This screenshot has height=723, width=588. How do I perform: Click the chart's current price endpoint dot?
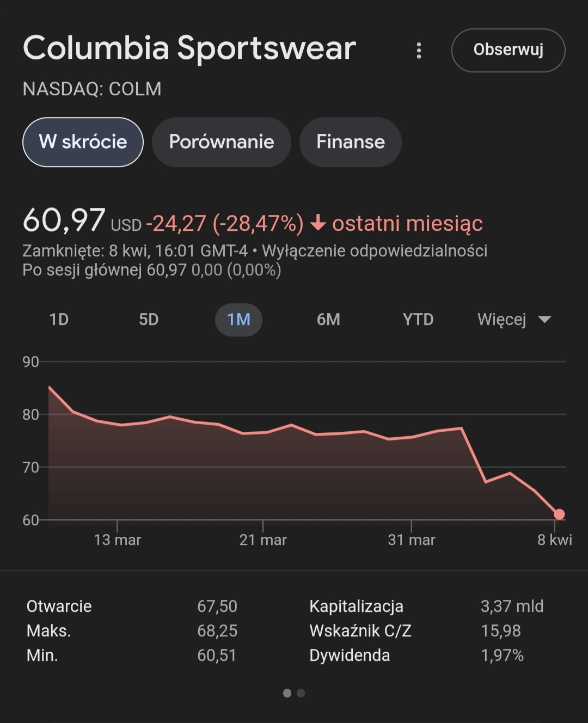tap(559, 514)
